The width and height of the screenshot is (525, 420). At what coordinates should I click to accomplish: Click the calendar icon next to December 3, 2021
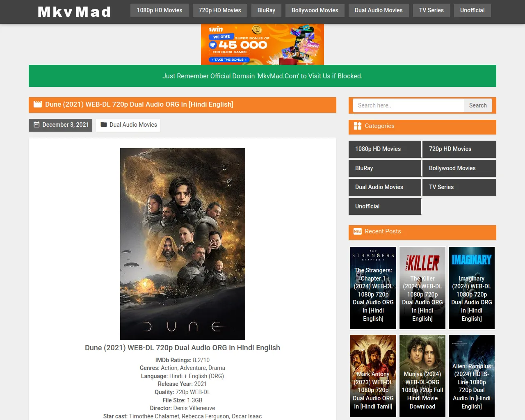pyautogui.click(x=37, y=125)
